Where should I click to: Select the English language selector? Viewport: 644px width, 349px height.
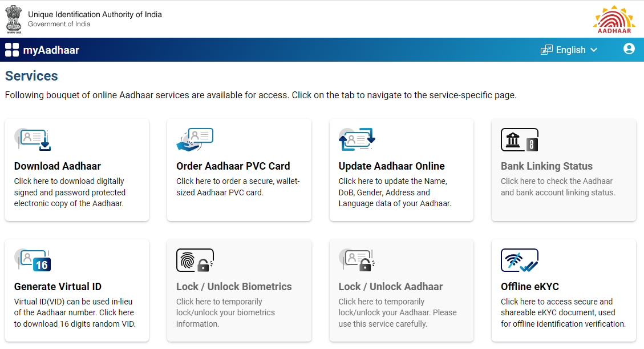point(570,50)
